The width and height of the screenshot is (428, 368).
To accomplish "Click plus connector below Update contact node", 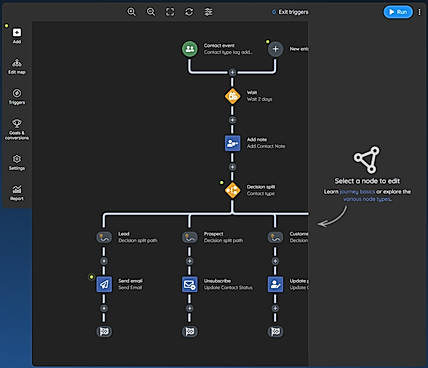I will [x=275, y=308].
